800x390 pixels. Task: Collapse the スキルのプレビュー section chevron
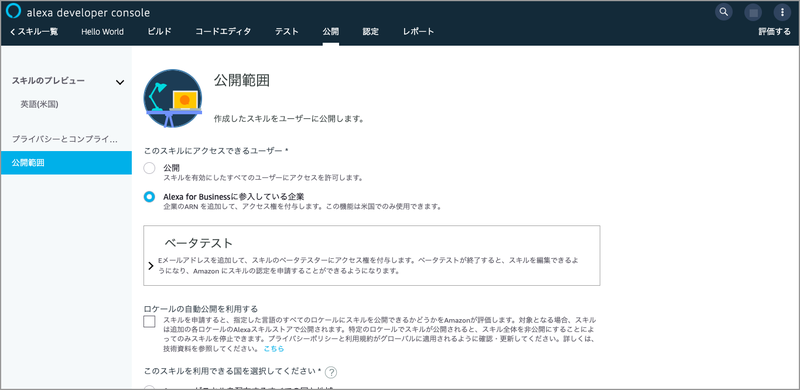(120, 82)
